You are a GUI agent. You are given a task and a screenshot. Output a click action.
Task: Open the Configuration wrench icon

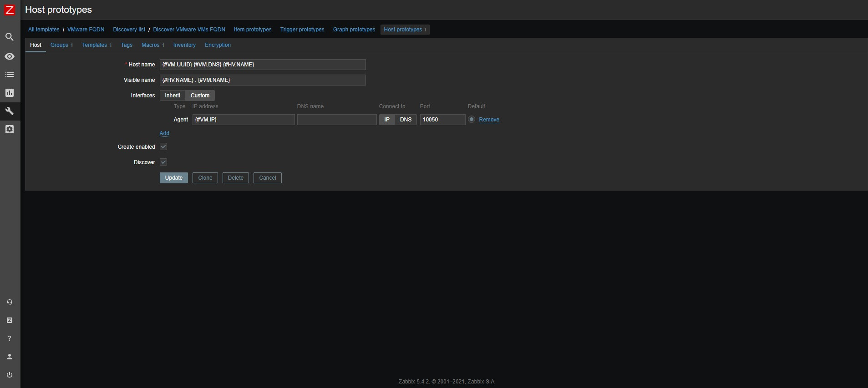coord(10,111)
